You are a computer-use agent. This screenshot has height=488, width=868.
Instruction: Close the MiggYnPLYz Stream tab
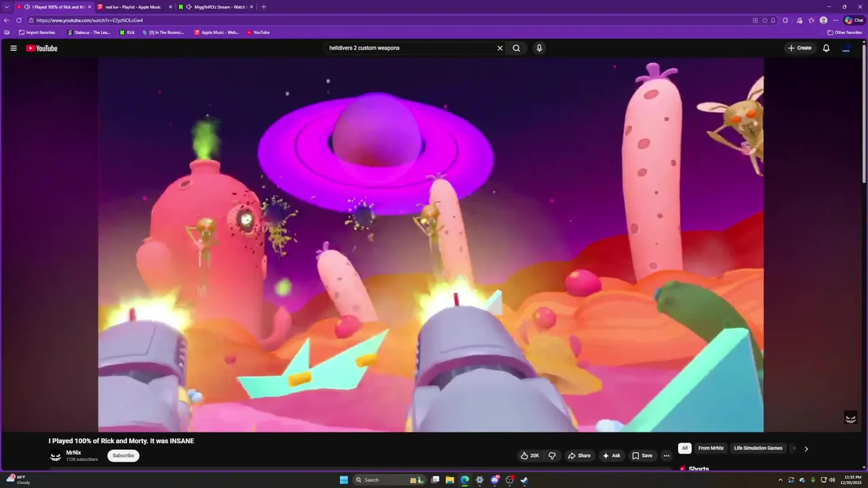pos(252,7)
